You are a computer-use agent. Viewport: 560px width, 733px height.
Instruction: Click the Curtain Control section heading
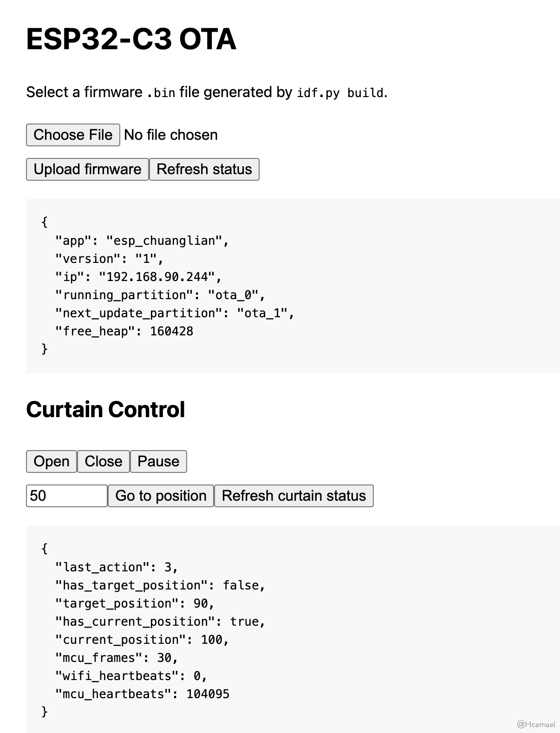[106, 409]
